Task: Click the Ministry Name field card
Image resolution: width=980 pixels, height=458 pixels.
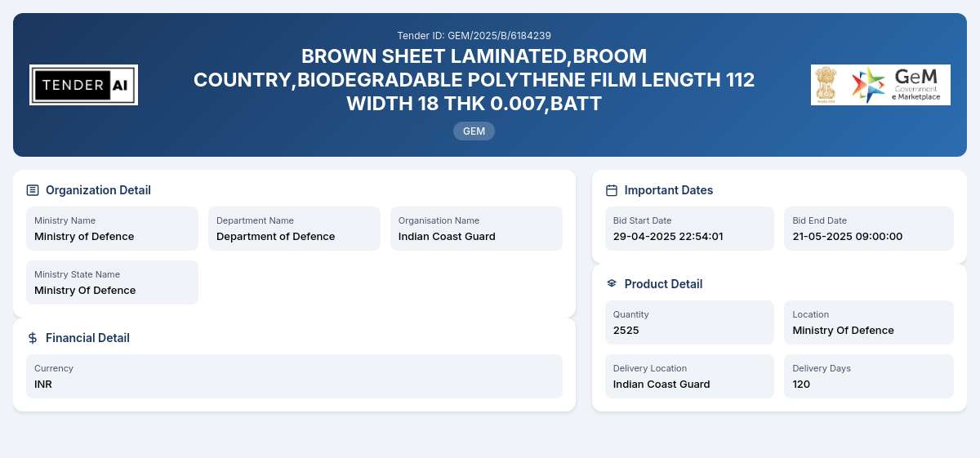Action: (112, 229)
